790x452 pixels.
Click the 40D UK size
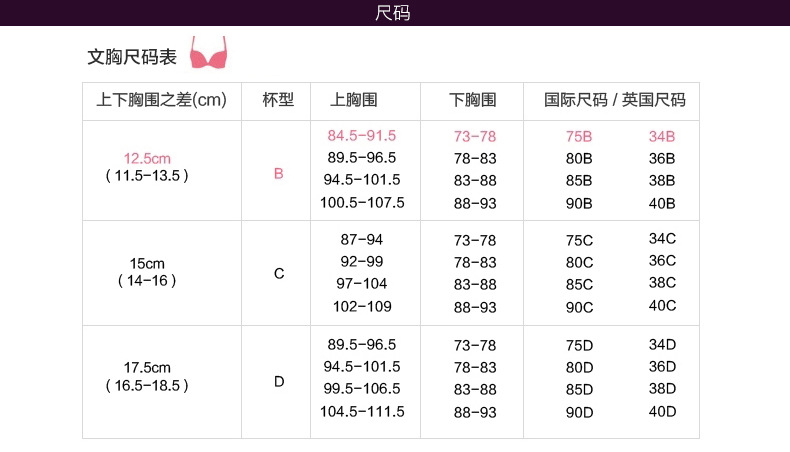coord(662,410)
